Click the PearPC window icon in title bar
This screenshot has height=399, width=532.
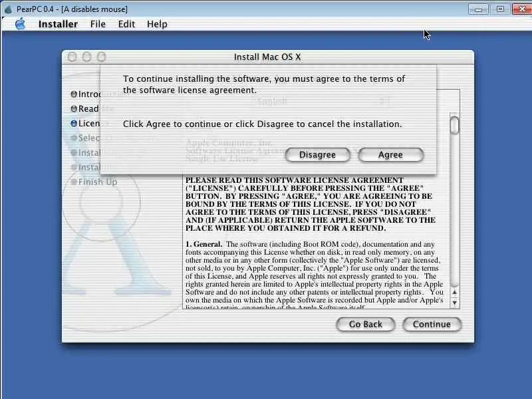pyautogui.click(x=8, y=9)
